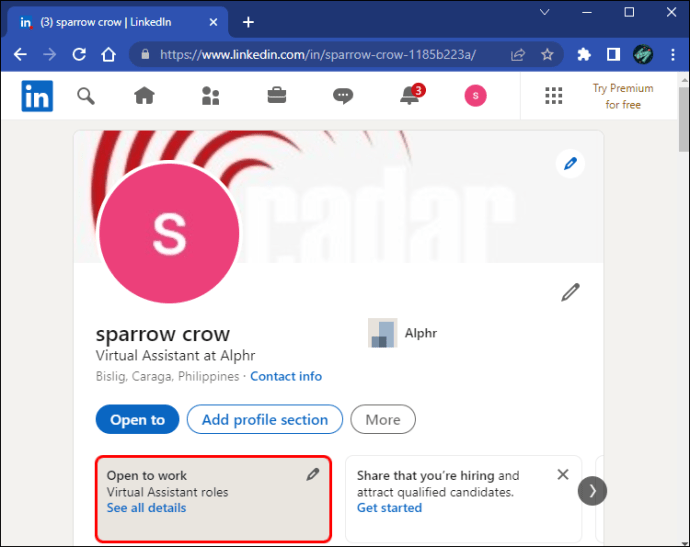
Task: Show next card with arrow button
Action: [x=592, y=491]
